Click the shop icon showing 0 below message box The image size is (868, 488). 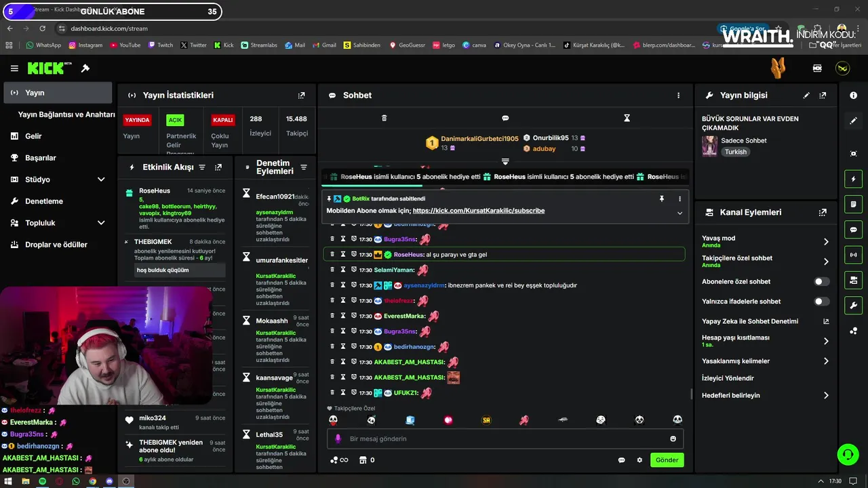(x=366, y=460)
